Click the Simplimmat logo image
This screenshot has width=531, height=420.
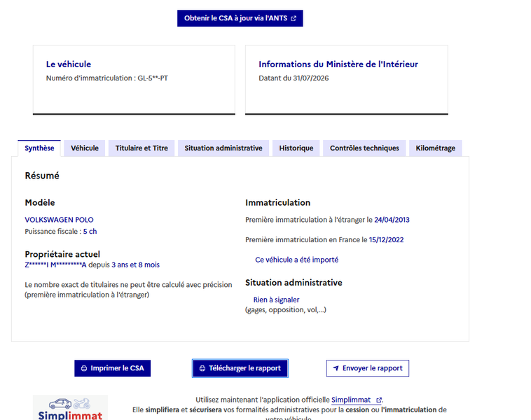coord(70,407)
